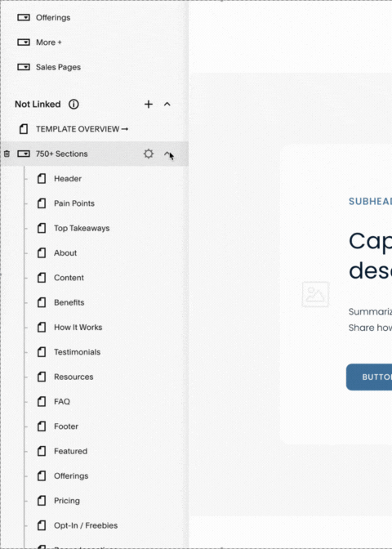Add a new page to Not Linked

click(149, 105)
